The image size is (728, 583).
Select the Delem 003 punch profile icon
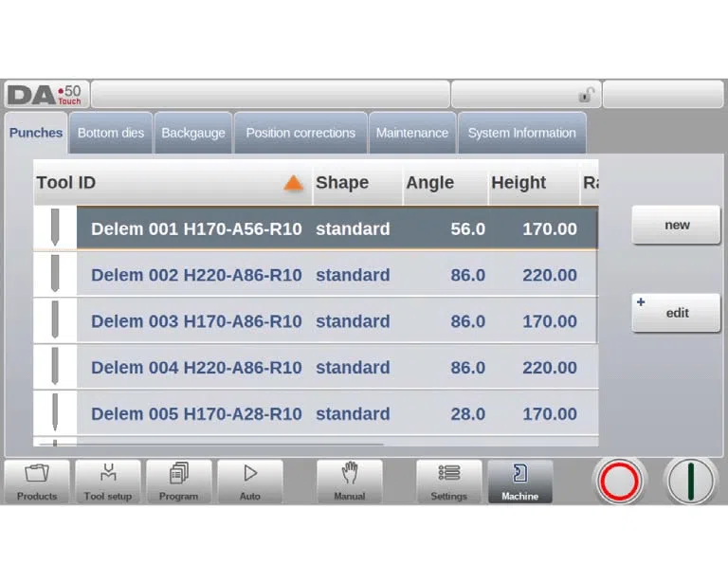pos(55,319)
